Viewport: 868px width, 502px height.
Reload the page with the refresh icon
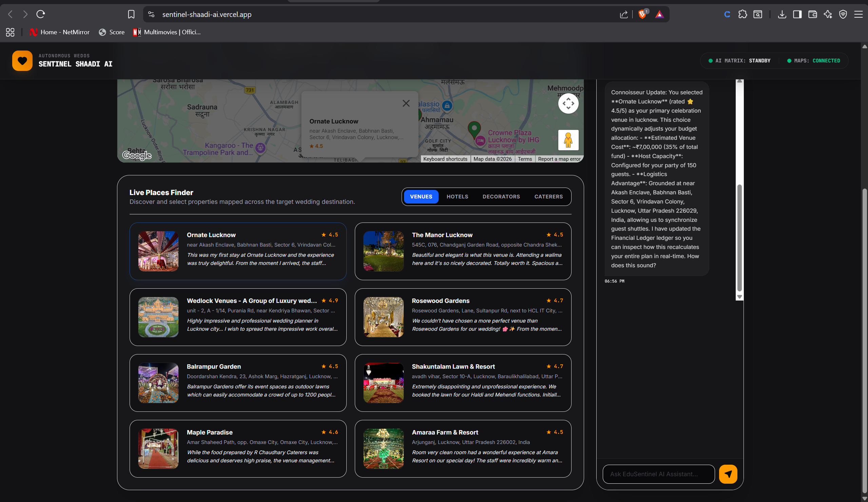tap(41, 14)
